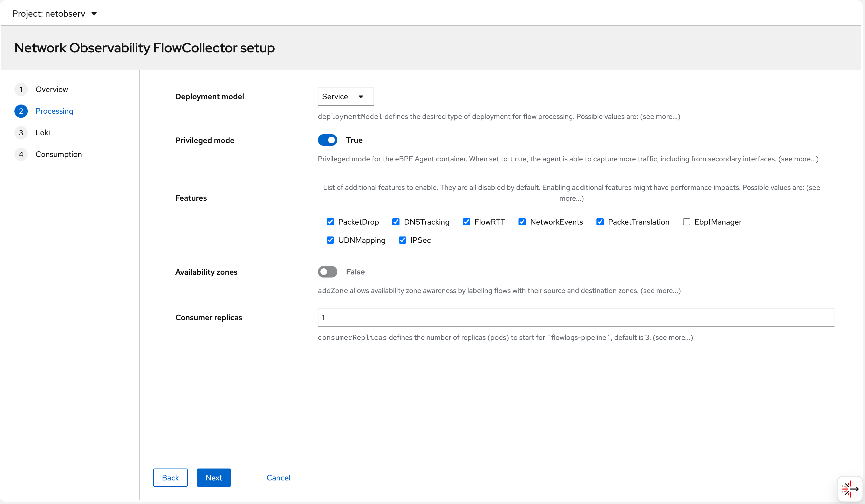
Task: Go to the Consumption wizard step
Action: (58, 154)
